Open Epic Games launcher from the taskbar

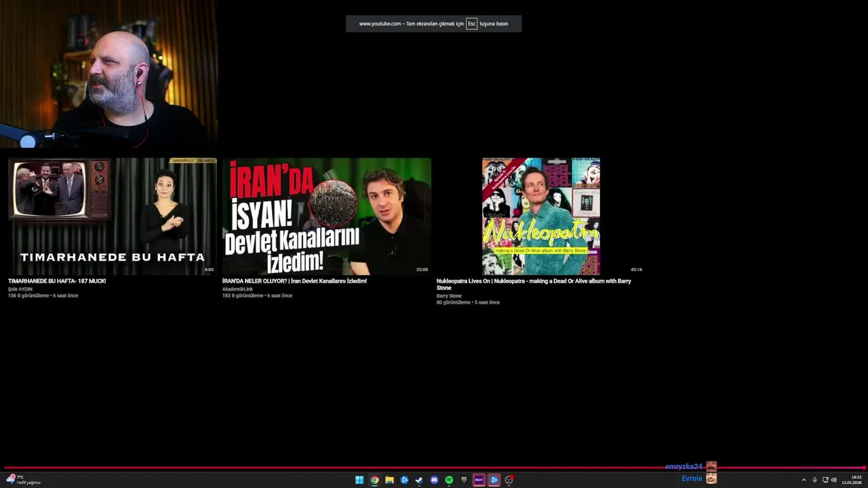click(464, 480)
